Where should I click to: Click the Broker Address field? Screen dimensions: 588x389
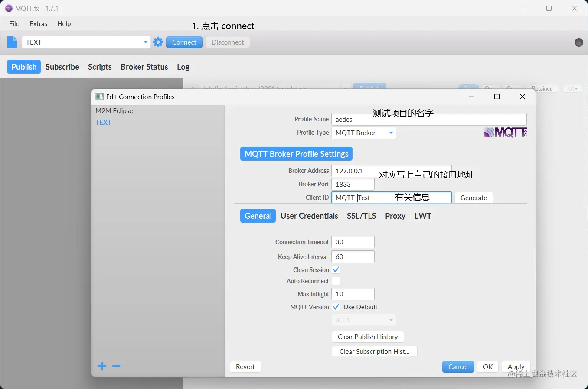coord(392,171)
